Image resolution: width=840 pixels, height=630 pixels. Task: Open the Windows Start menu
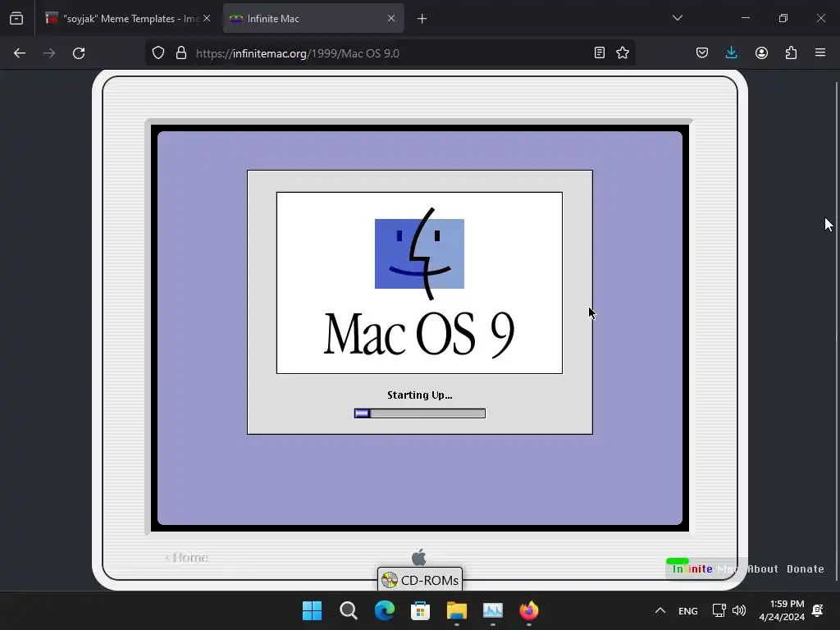point(312,610)
